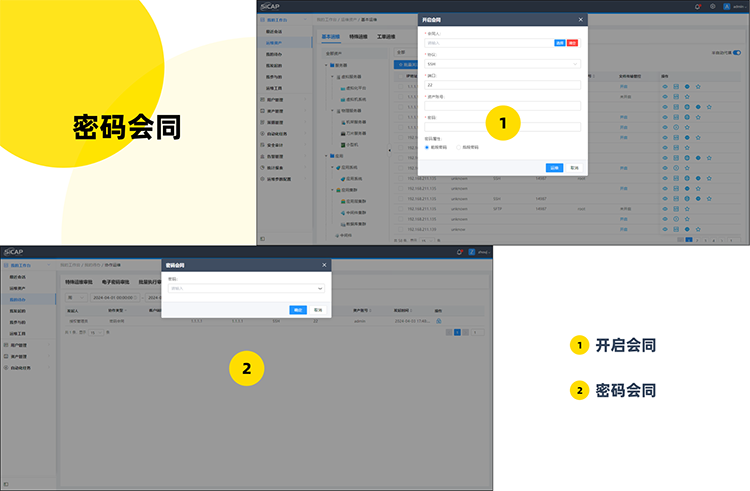
Task: Close the 密码会同 dialog with X
Action: coord(323,265)
